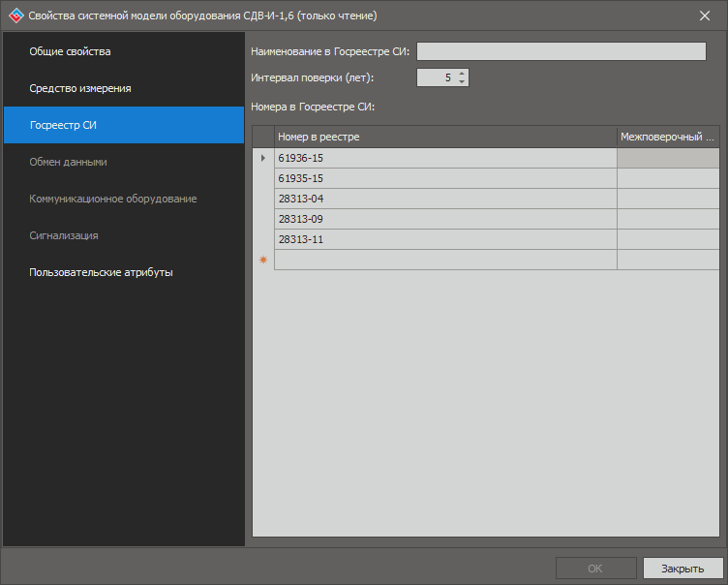Click the Закрыть button
Screen dimensions: 728x585
[682, 569]
